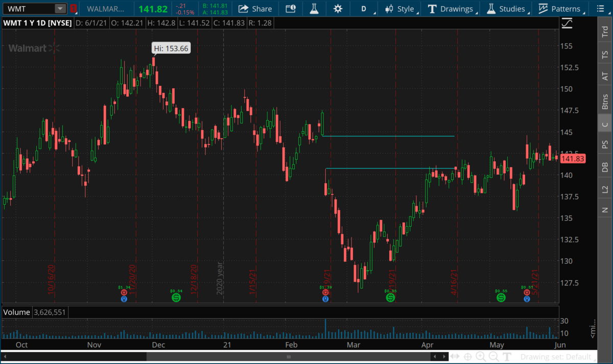Click the May earnings phone icon

527,293
